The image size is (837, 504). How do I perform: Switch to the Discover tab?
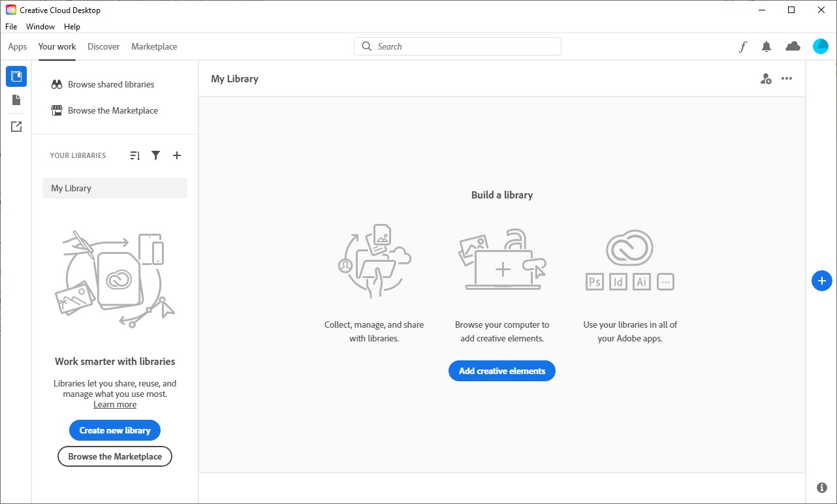pyautogui.click(x=103, y=46)
